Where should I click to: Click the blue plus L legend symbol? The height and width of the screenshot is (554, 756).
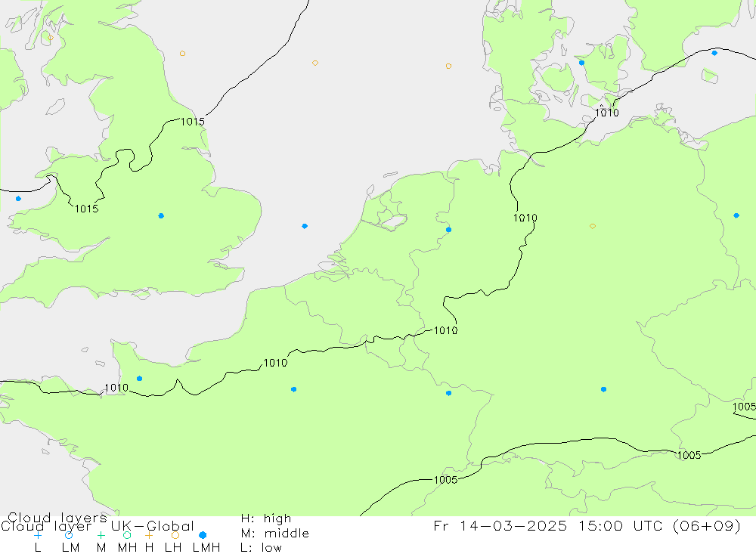[38, 535]
